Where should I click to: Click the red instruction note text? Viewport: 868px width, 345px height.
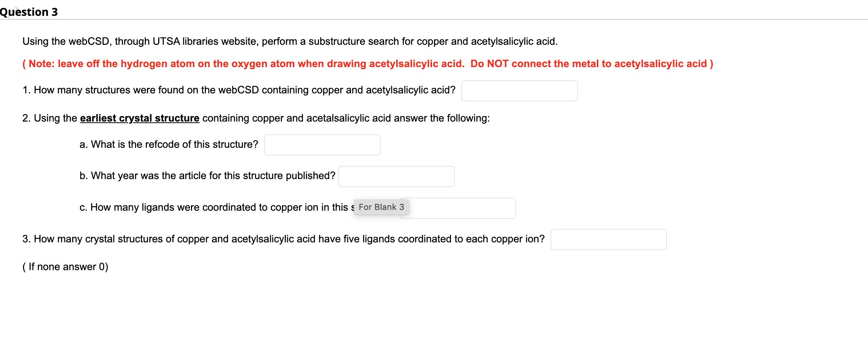367,64
